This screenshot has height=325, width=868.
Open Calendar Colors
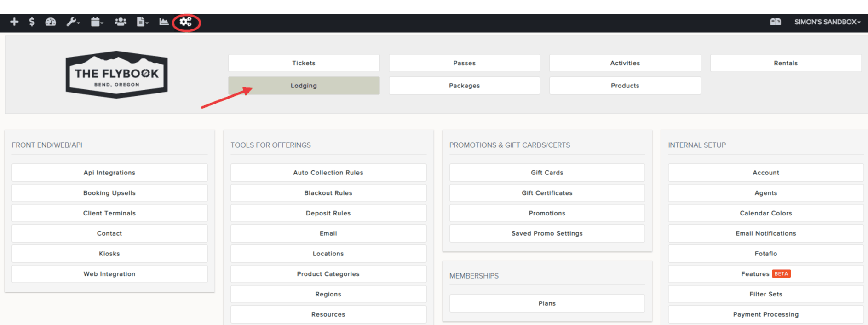coord(766,213)
